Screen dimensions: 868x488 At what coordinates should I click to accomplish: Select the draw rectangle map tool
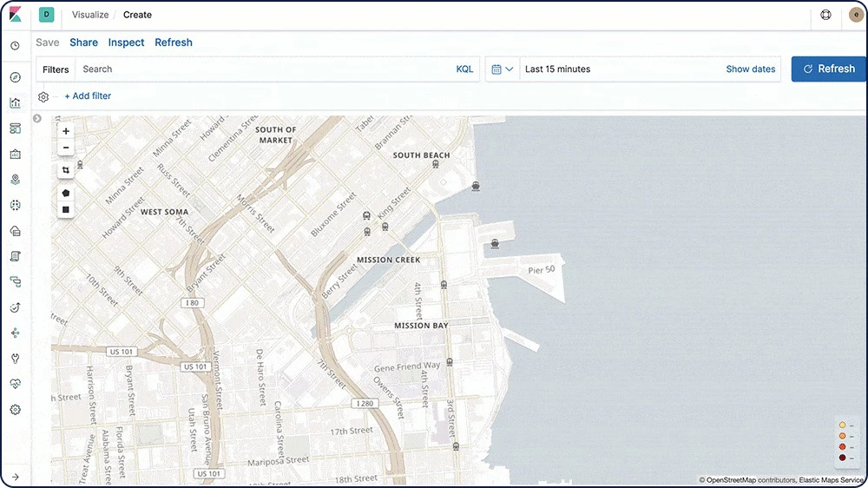[x=66, y=210]
